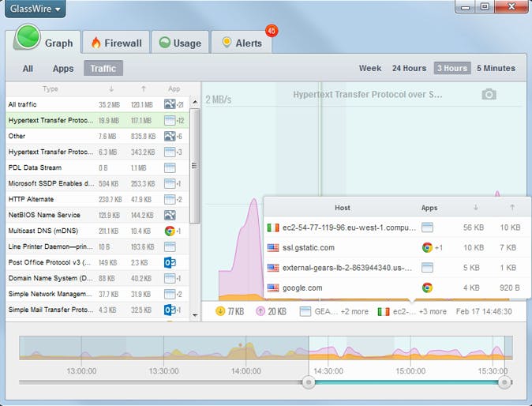Click the flag beside ec2-54-77-119-96 host
The height and width of the screenshot is (406, 532).
pyautogui.click(x=273, y=227)
